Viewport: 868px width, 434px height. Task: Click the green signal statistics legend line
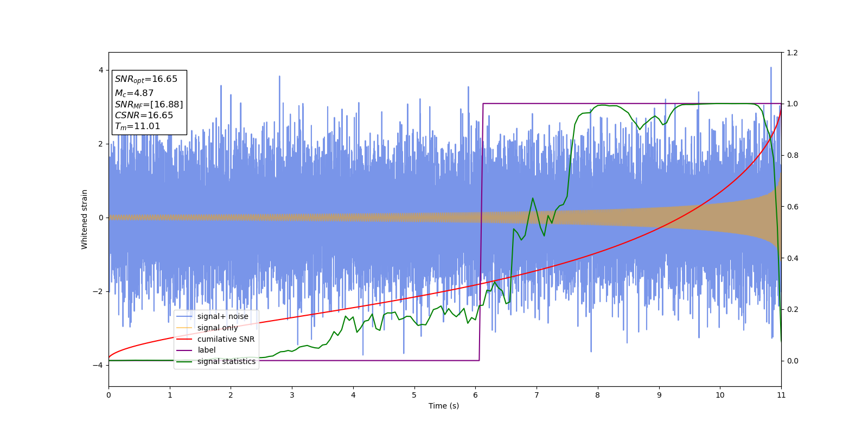(x=184, y=361)
